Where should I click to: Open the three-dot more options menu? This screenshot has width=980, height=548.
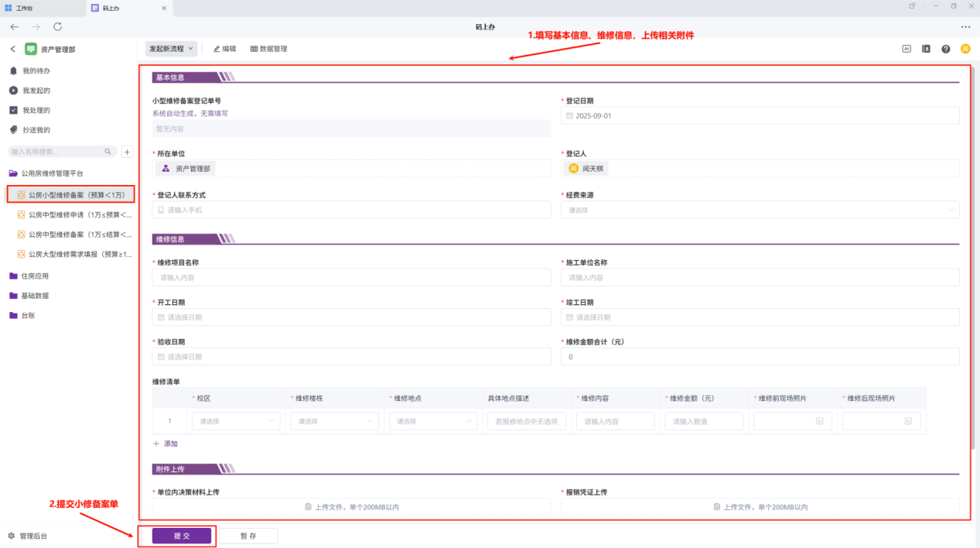coord(965,27)
